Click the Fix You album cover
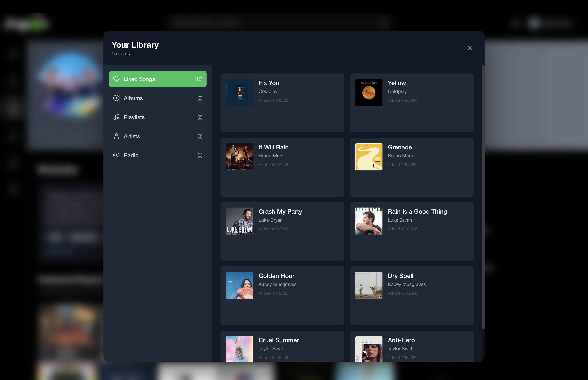Viewport: 588px width, 380px height. [239, 93]
